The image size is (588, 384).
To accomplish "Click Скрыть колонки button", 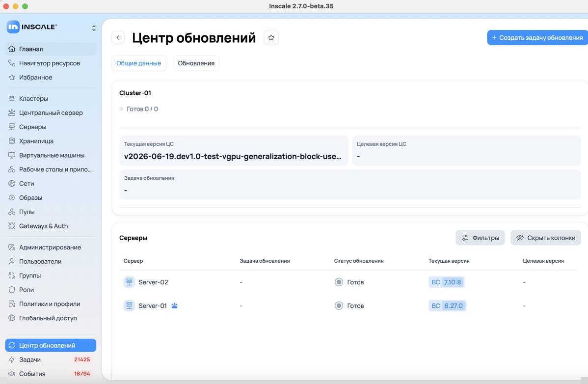I will coord(546,238).
